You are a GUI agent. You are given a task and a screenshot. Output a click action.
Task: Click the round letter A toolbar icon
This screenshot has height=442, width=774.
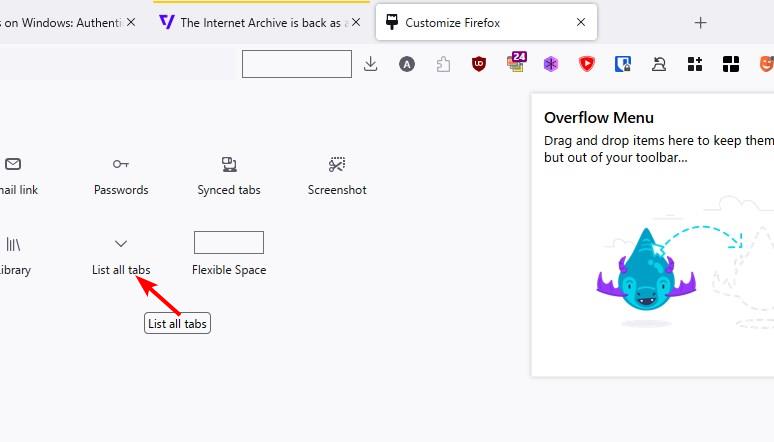(x=407, y=64)
